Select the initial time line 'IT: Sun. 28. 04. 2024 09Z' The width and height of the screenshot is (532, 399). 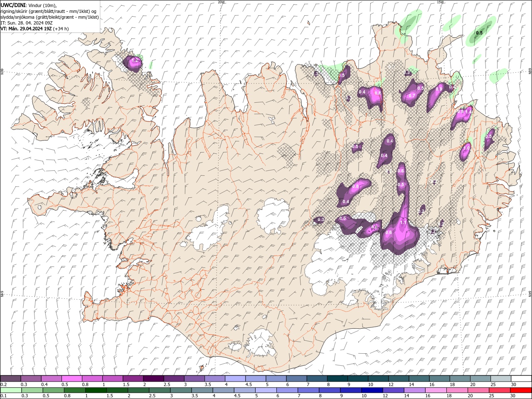point(26,23)
